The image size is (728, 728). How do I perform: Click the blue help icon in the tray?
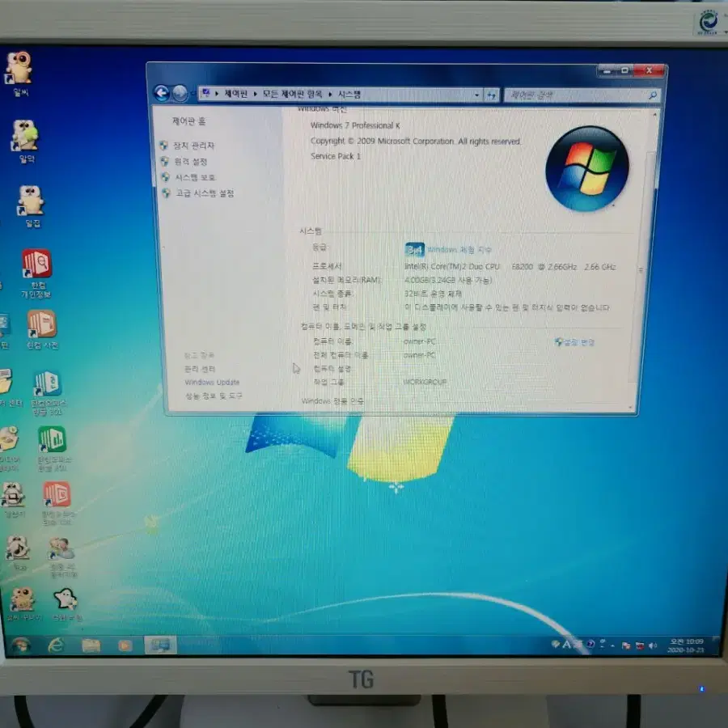(590, 644)
